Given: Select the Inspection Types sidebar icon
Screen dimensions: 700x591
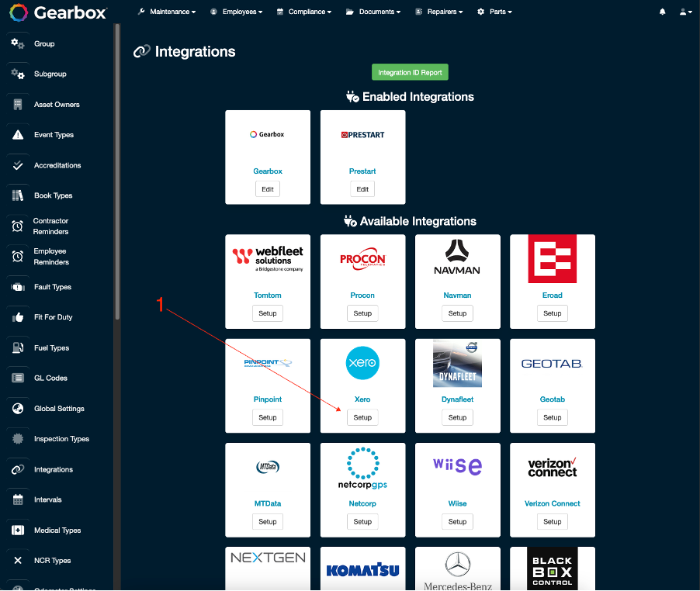Looking at the screenshot, I should click(x=16, y=439).
